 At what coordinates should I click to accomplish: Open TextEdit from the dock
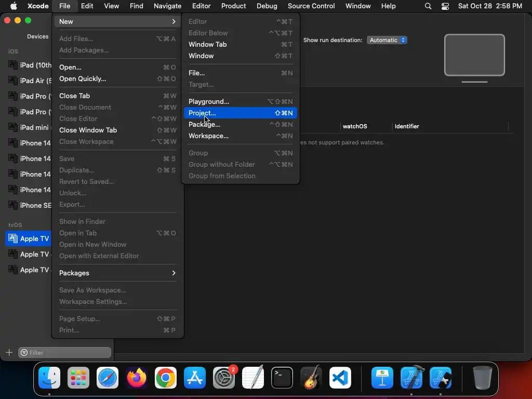pyautogui.click(x=253, y=378)
